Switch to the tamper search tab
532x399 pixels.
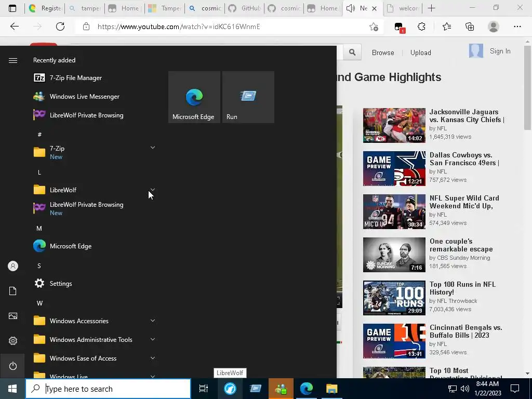(x=85, y=8)
